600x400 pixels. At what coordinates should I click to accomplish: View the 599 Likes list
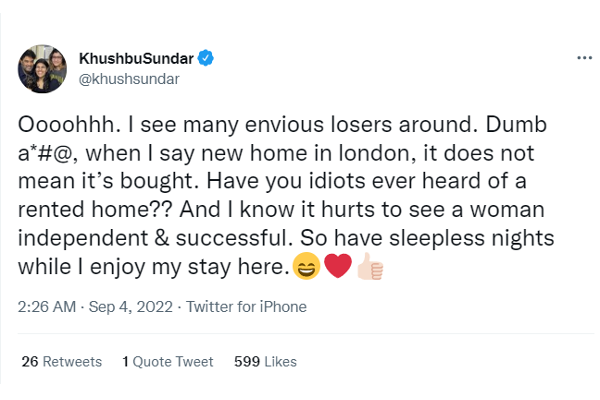click(x=264, y=361)
